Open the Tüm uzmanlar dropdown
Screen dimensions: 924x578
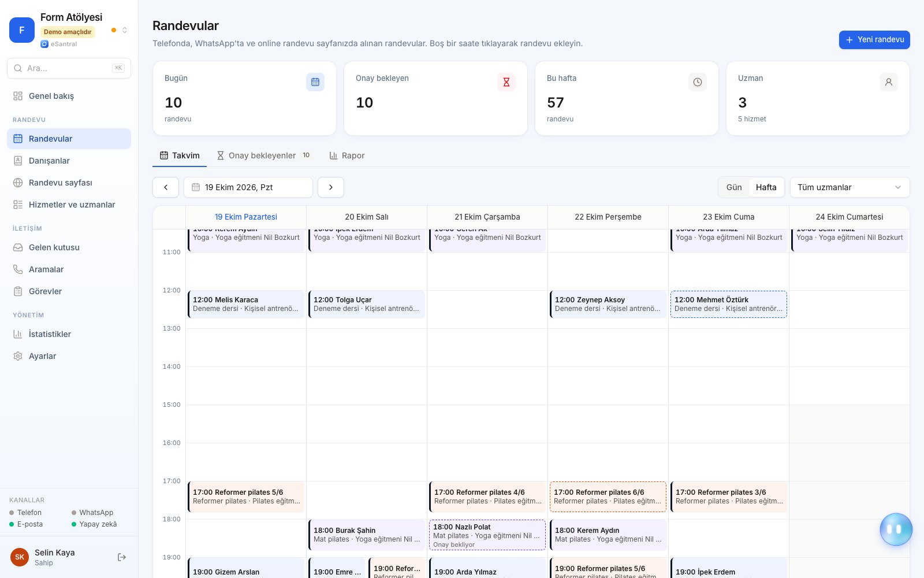[x=850, y=187]
